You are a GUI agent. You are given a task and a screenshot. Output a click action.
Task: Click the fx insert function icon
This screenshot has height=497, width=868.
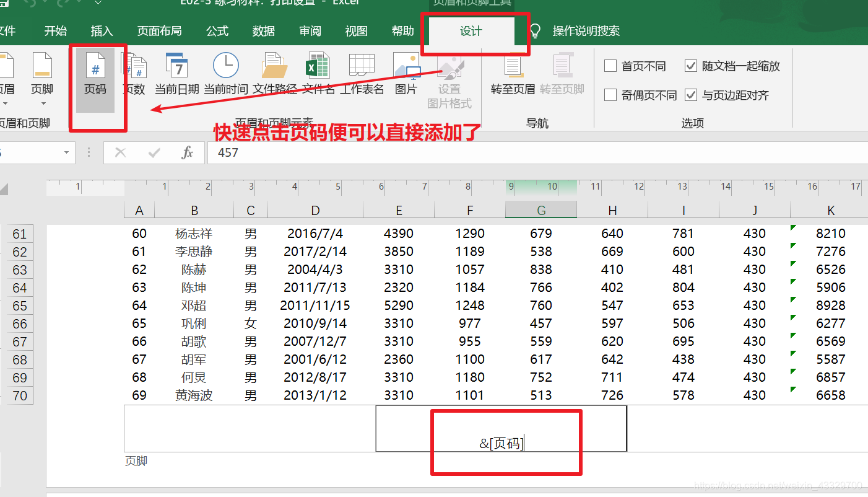187,152
